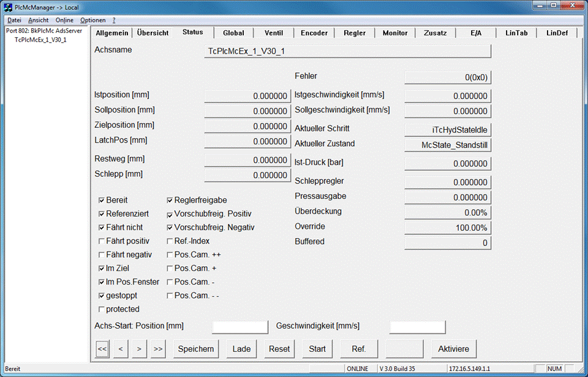588x377 pixels.
Task: Click the Buffered value 0
Action: (x=448, y=243)
